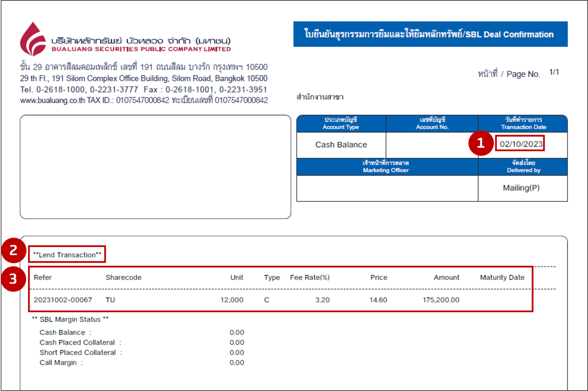This screenshot has height=391, width=588.
Task: Click the SBL Margin Status heading
Action: coord(70,319)
